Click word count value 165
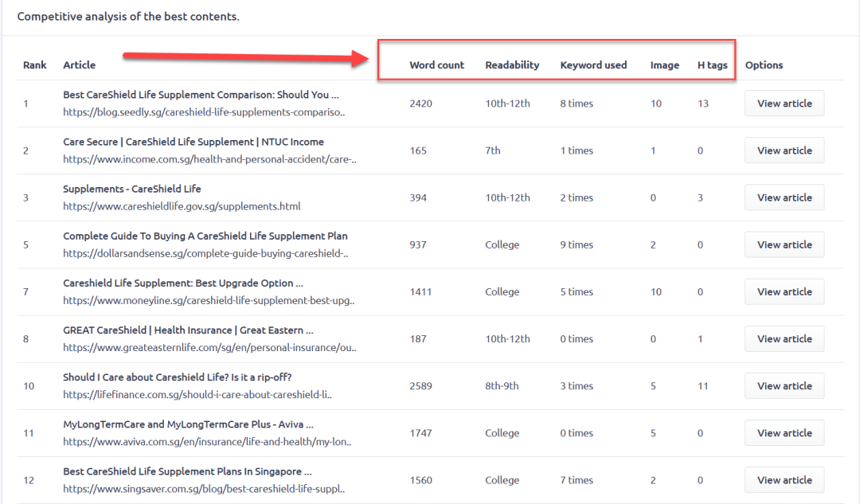860x504 pixels. pos(418,150)
